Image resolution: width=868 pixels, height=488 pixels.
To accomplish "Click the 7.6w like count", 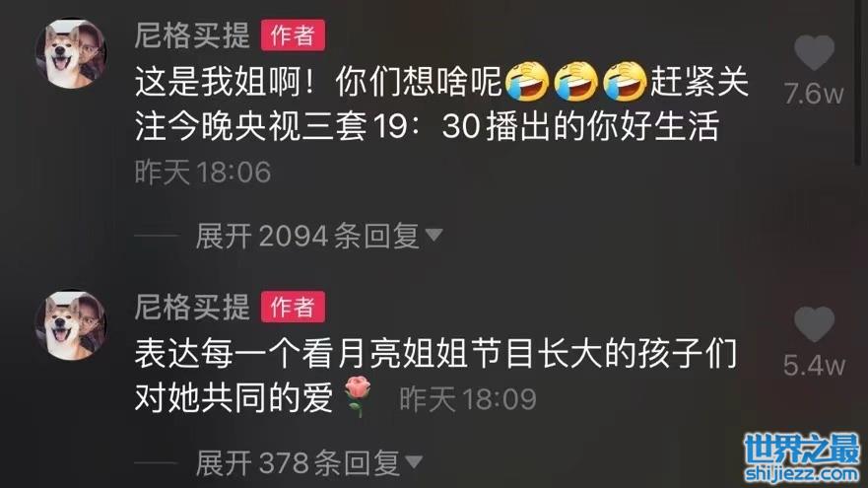I will click(814, 94).
